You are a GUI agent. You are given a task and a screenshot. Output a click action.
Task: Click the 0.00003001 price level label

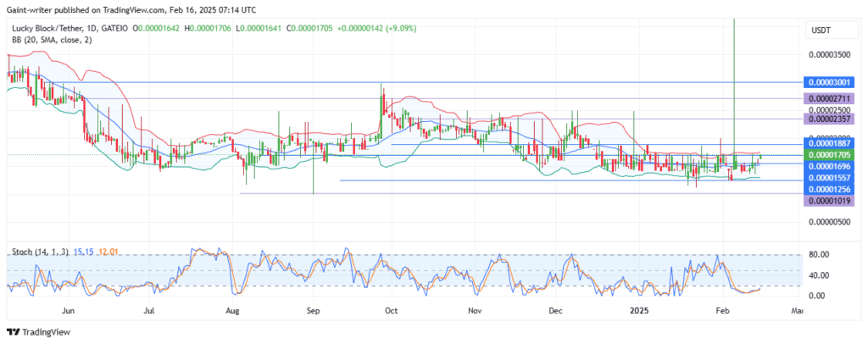pyautogui.click(x=829, y=82)
